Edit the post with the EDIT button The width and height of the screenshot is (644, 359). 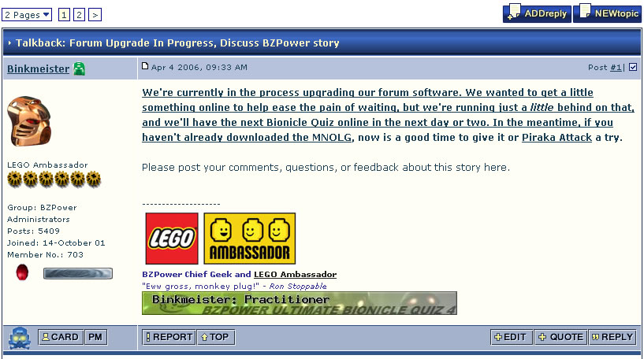[x=512, y=337]
